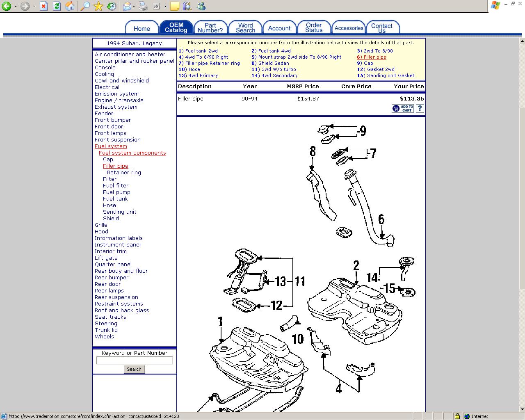The image size is (525, 420).
Task: Click the Keyword or Part Number field
Action: coord(134,361)
